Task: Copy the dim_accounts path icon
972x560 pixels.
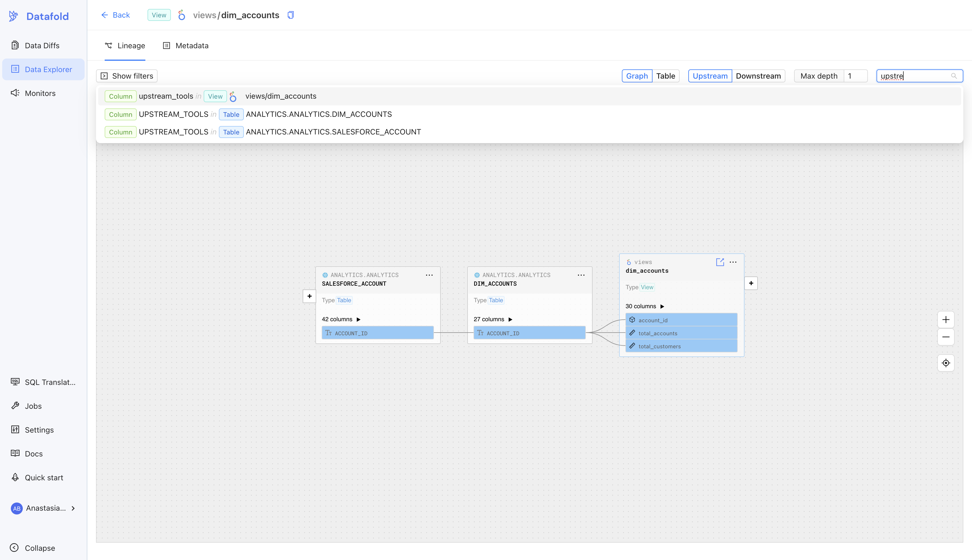Action: point(290,15)
